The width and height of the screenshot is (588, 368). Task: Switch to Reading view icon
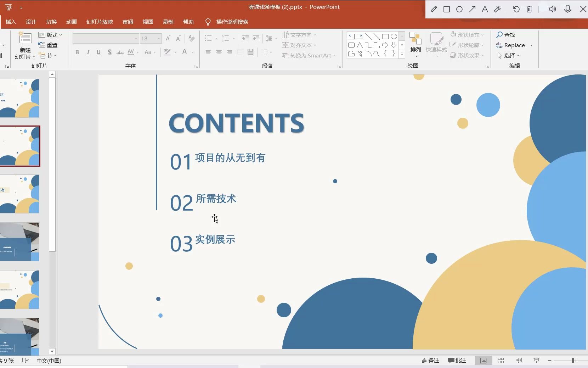point(519,360)
